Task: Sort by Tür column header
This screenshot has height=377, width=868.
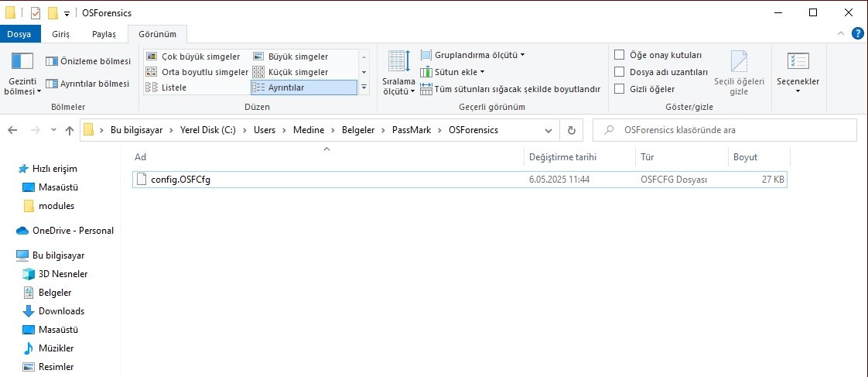Action: pos(681,157)
